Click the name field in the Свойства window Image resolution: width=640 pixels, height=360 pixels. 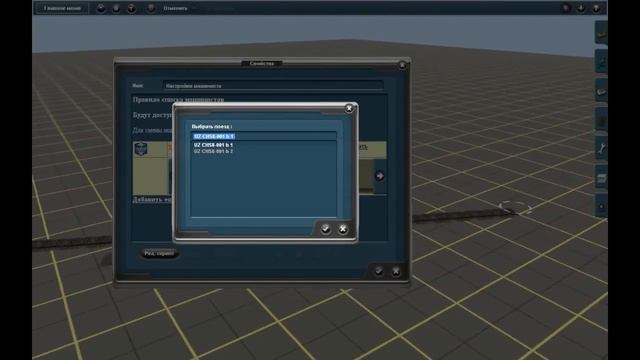point(273,86)
